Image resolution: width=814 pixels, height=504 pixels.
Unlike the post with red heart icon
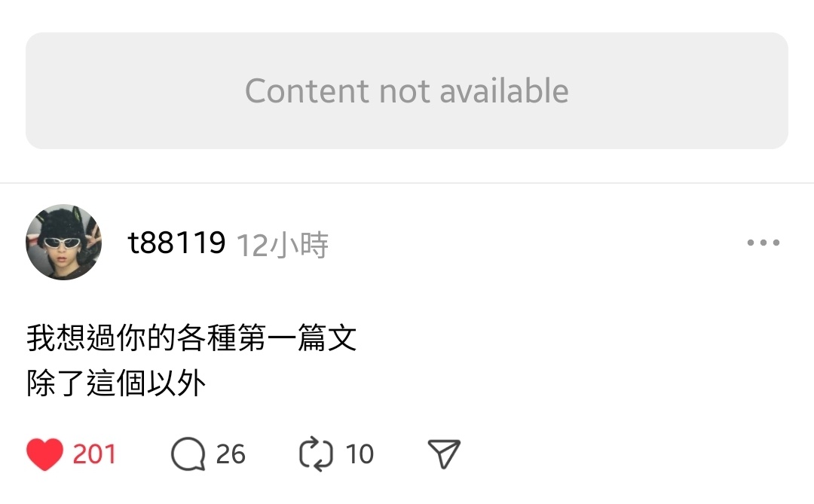tap(44, 454)
